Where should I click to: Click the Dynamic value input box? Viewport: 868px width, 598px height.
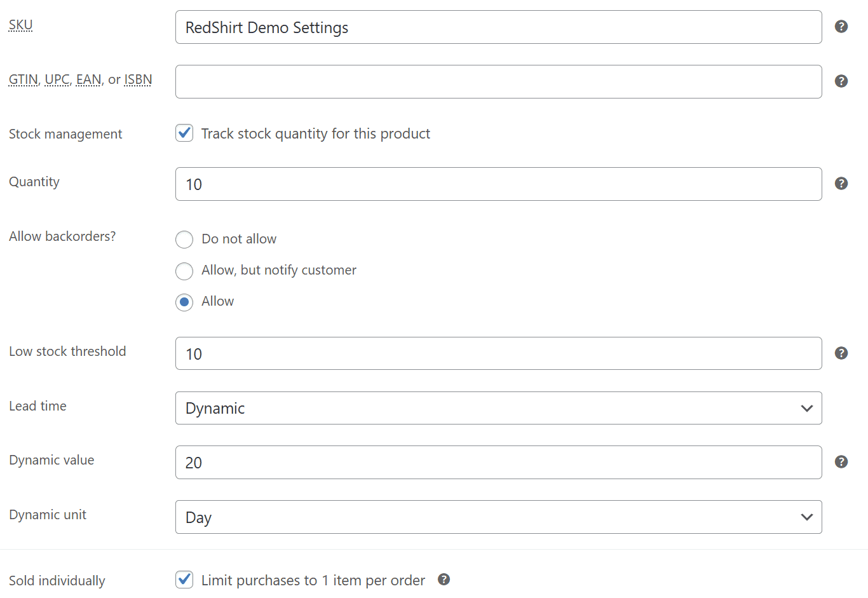tap(498, 462)
